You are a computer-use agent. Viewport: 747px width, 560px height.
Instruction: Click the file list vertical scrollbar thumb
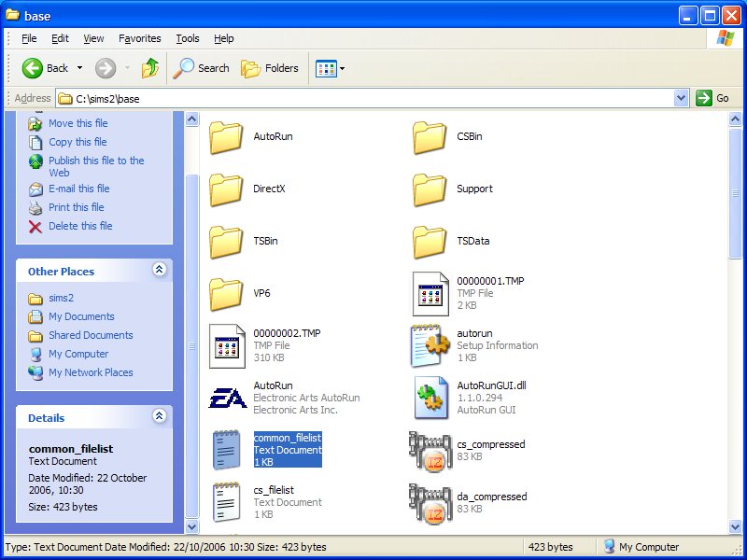(x=735, y=193)
